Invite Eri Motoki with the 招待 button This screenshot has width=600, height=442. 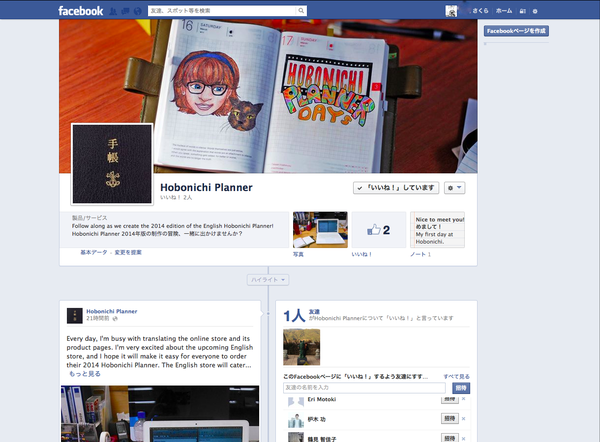tap(450, 400)
